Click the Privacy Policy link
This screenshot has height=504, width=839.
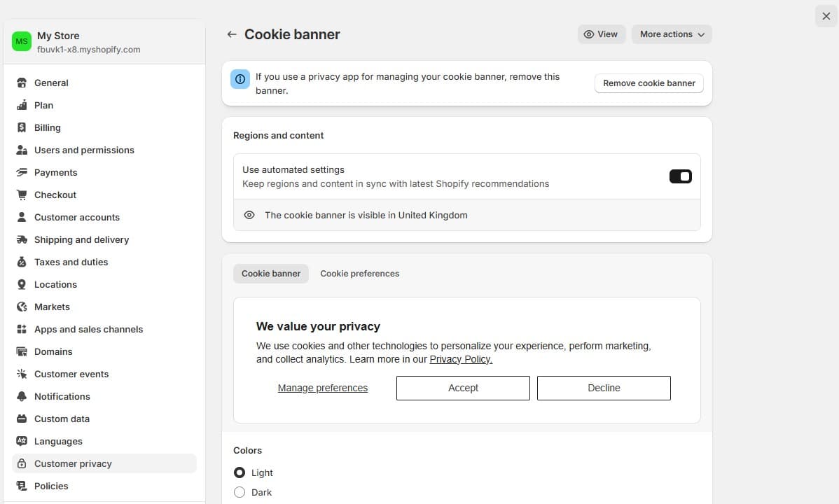461,359
